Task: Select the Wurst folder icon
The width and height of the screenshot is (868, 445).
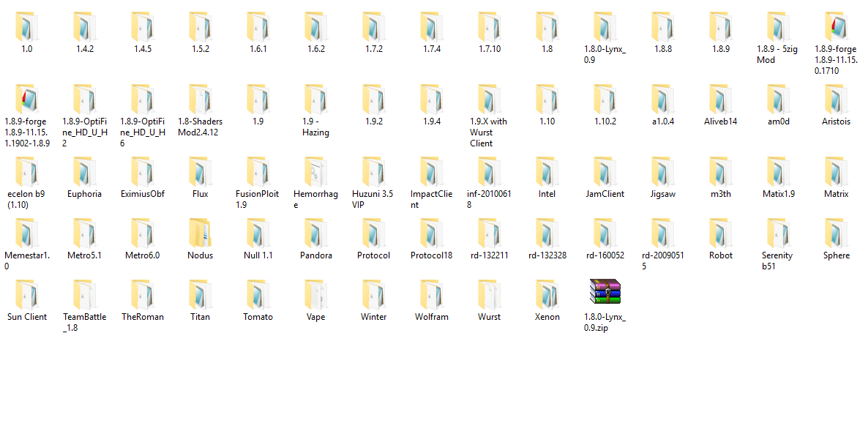Action: pos(490,294)
